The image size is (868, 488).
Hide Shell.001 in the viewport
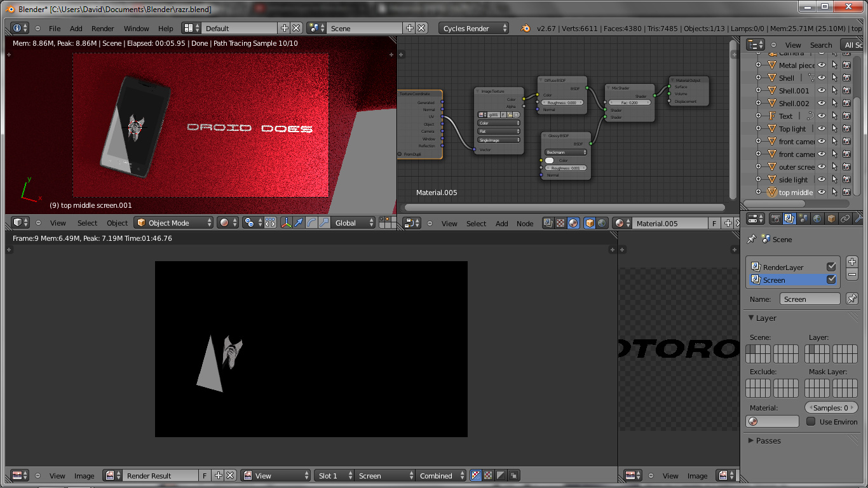(x=822, y=90)
